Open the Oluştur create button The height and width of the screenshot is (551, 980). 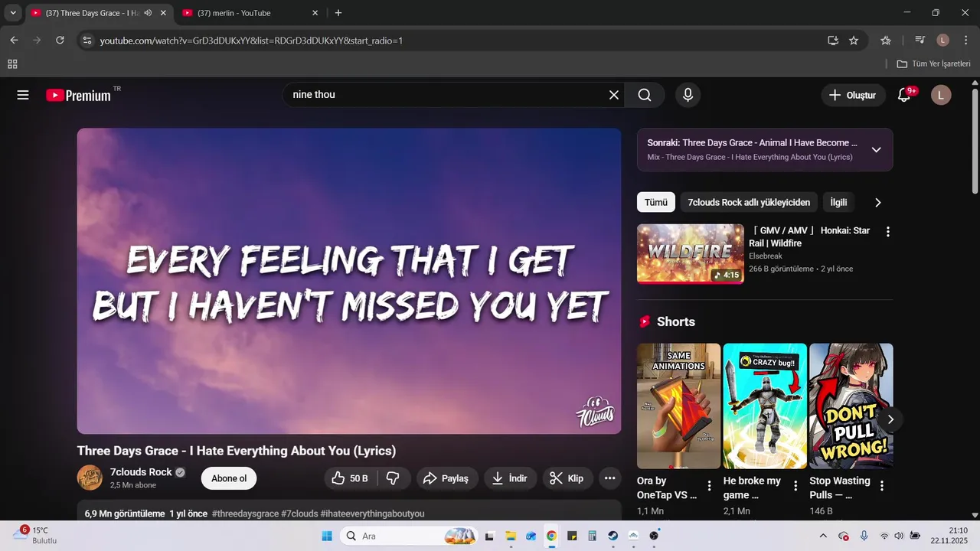pyautogui.click(x=854, y=95)
